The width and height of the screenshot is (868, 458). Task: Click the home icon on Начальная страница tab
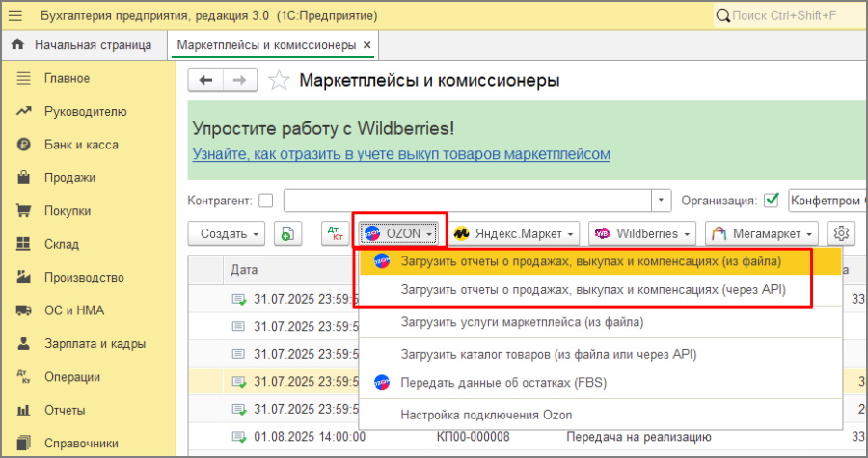[17, 44]
